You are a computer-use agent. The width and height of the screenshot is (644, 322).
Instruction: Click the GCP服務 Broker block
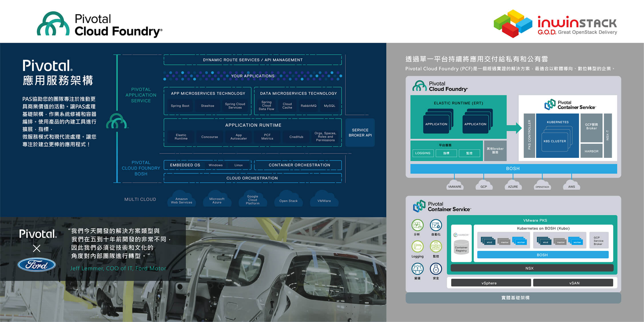(x=591, y=128)
